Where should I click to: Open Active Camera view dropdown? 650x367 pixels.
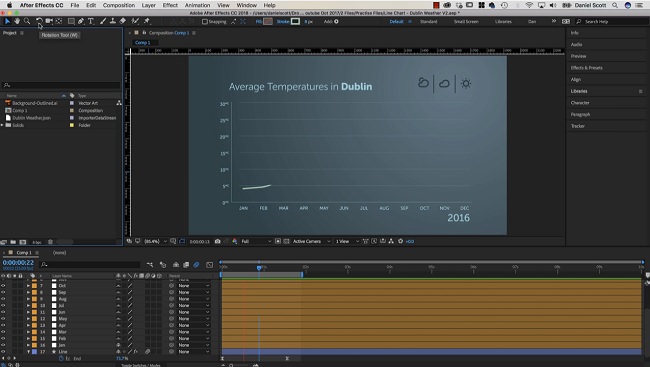[x=312, y=241]
